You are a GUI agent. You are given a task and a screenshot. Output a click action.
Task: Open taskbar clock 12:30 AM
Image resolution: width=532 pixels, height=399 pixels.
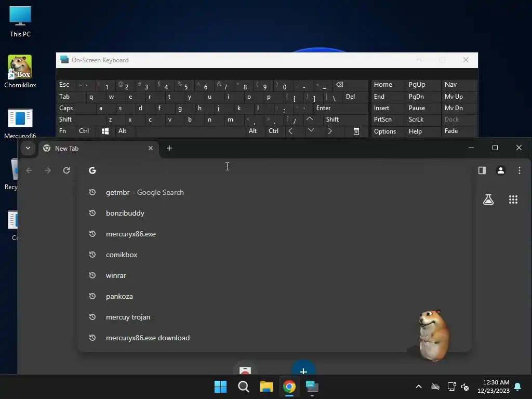(494, 387)
